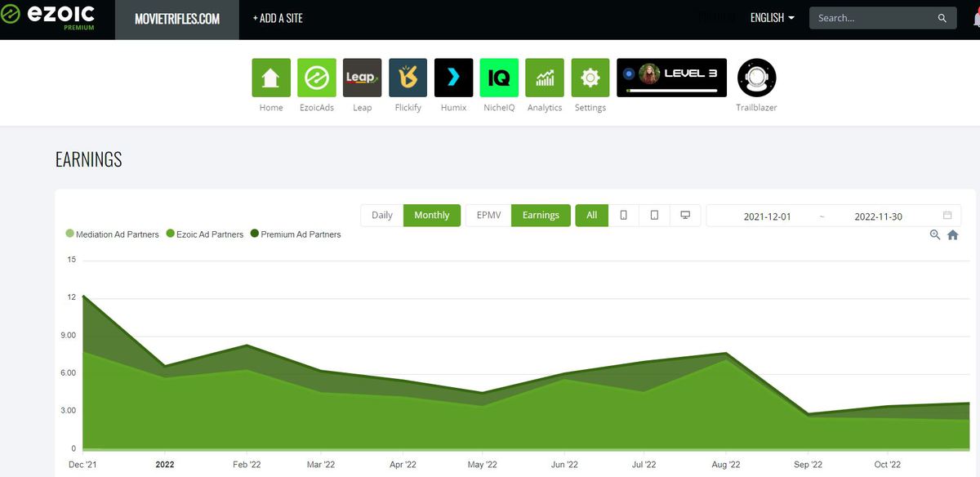Launch the Leap app icon
Viewport: 980px width, 477px height.
363,78
